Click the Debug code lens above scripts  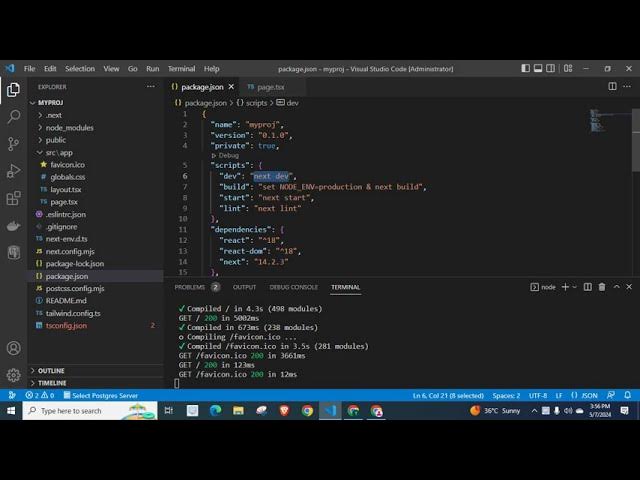coord(229,156)
